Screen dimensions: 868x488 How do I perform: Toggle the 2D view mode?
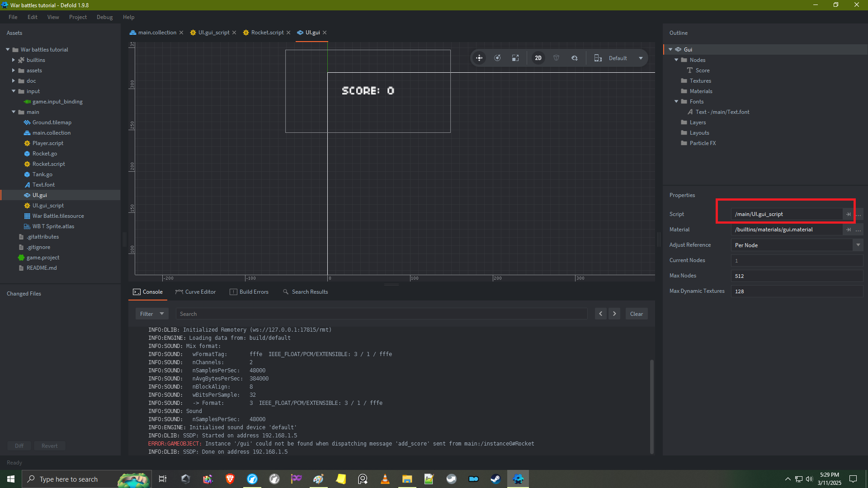click(x=538, y=58)
